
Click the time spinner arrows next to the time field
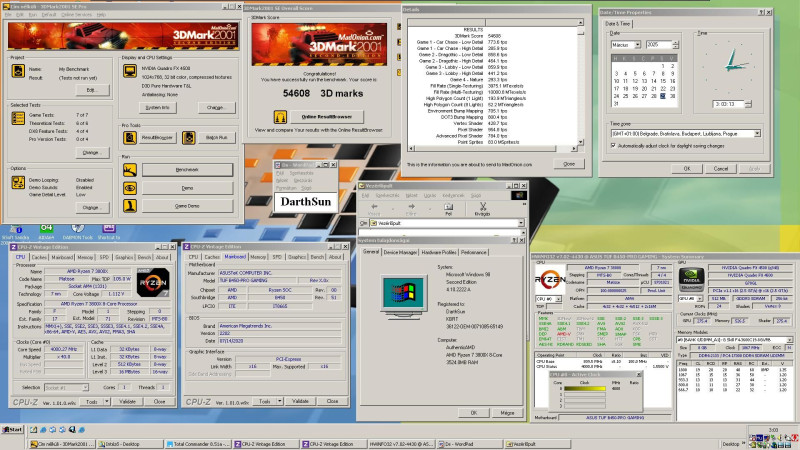(748, 104)
